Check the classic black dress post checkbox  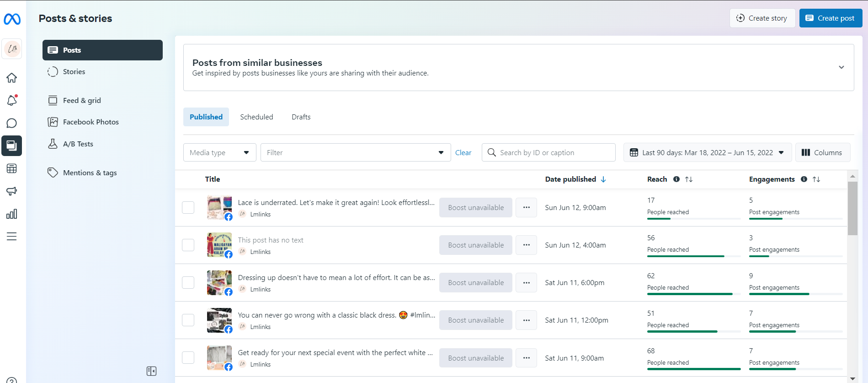coord(188,320)
